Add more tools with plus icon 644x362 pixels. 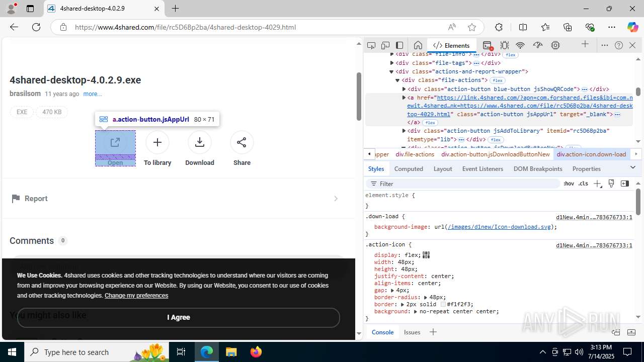pos(585,45)
